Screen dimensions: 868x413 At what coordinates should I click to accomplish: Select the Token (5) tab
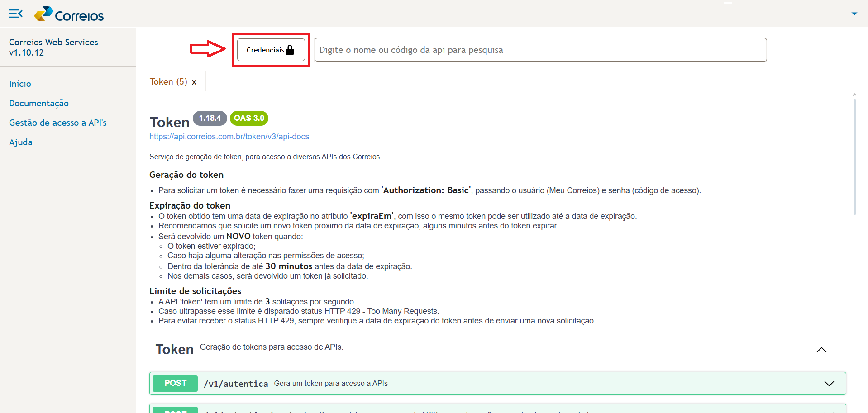pos(168,81)
